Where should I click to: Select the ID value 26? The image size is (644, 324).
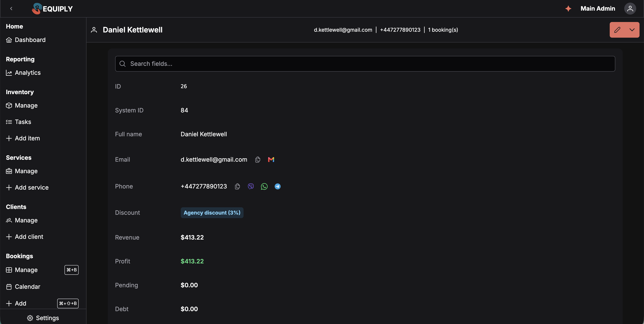point(184,86)
